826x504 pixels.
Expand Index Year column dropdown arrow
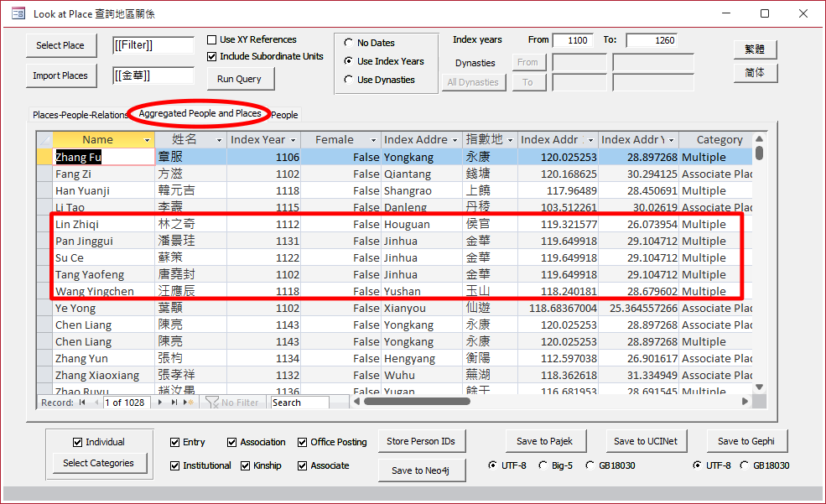pyautogui.click(x=292, y=140)
